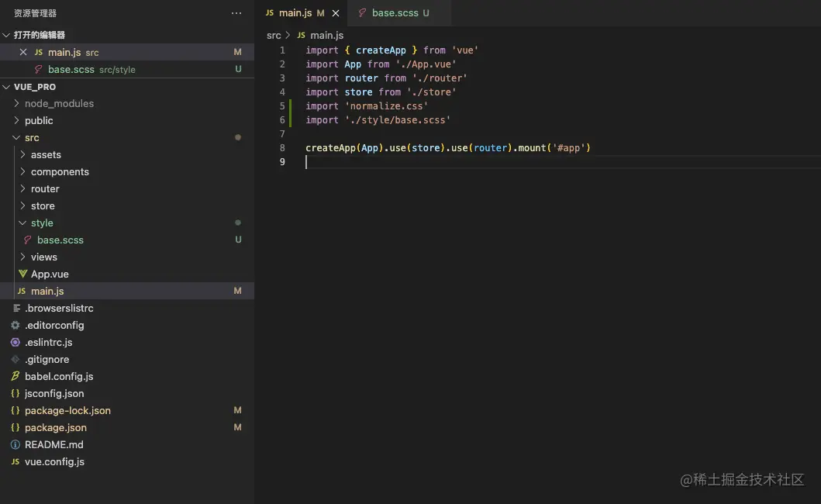Expand the router folder
This screenshot has height=504, width=821.
22,188
